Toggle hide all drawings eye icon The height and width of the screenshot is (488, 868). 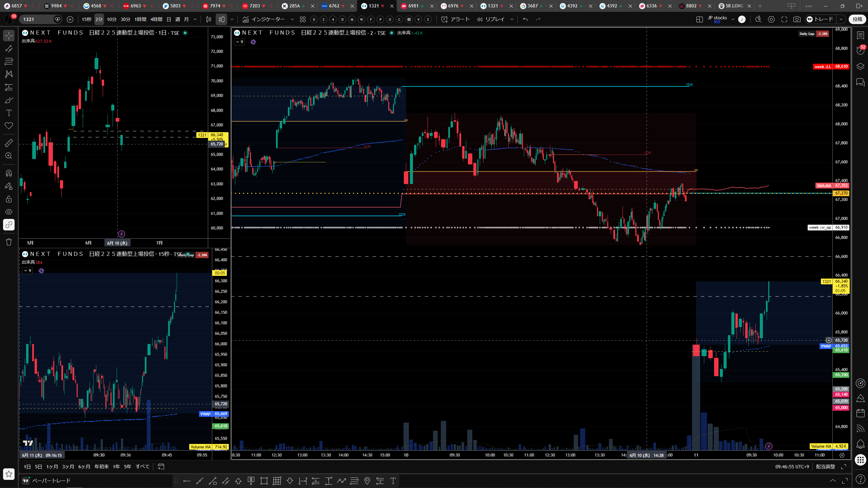point(9,212)
